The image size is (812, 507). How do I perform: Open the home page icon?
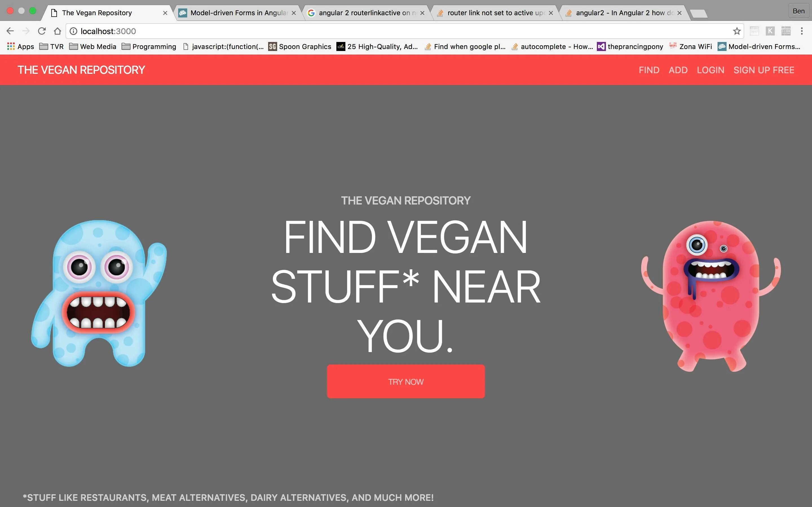click(x=58, y=31)
